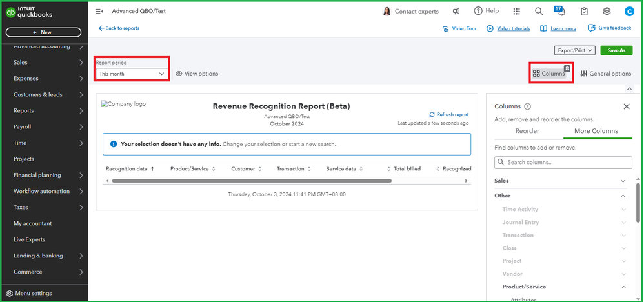Sort the Total billed column
This screenshot has height=302, width=644.
[389, 169]
